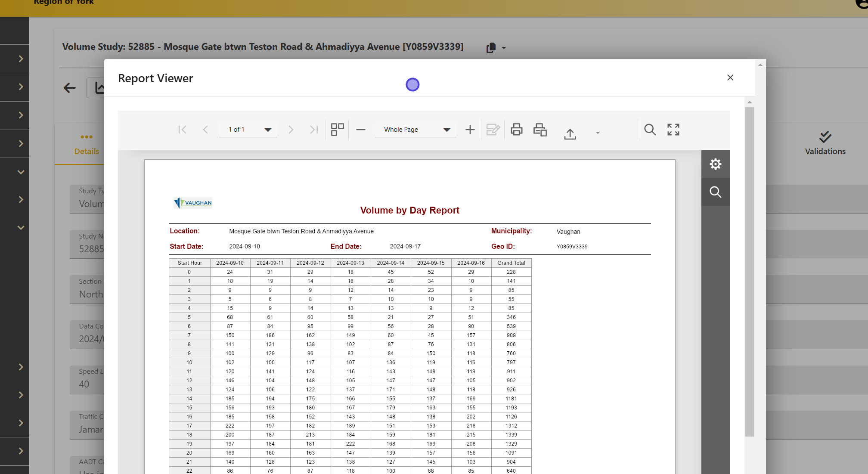The width and height of the screenshot is (868, 474).
Task: Print the current page only
Action: pyautogui.click(x=540, y=130)
